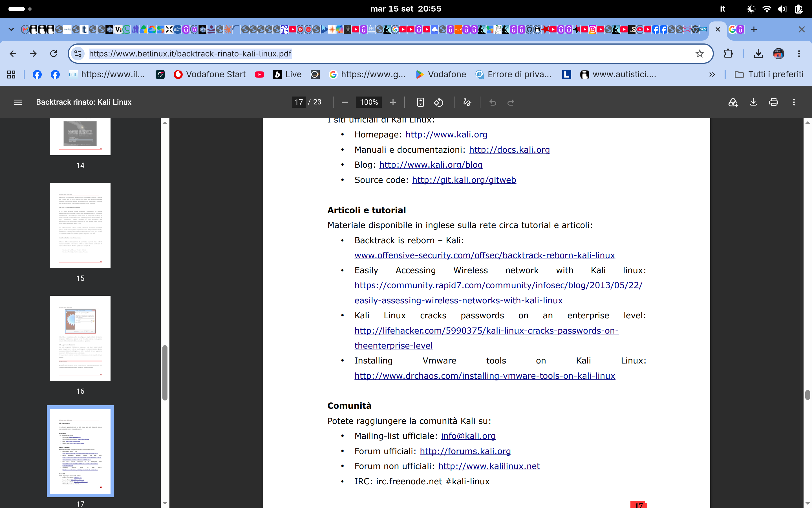The image size is (812, 508).
Task: Click the thumbnail sidebar scrollbar handle
Action: tap(165, 373)
